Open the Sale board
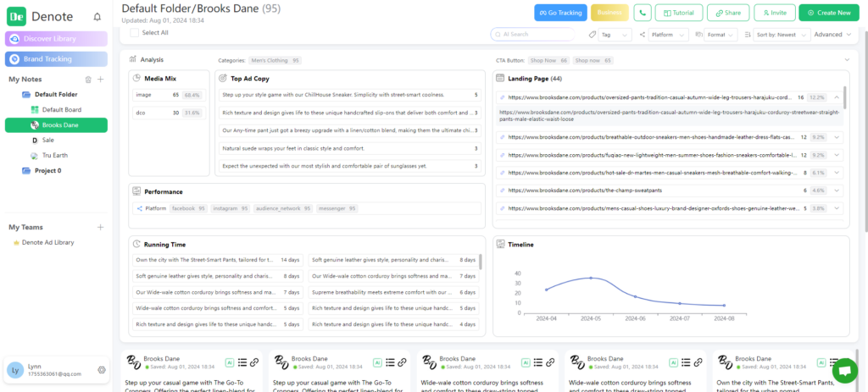The image size is (868, 392). (x=48, y=140)
